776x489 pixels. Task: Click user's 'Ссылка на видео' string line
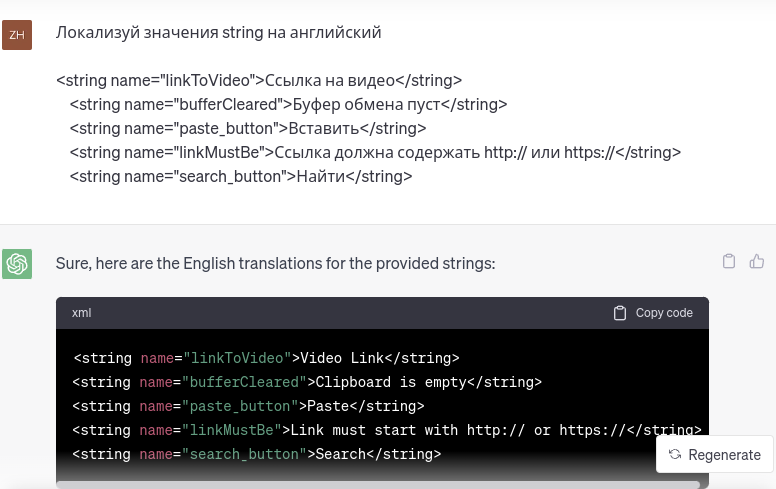coord(259,81)
